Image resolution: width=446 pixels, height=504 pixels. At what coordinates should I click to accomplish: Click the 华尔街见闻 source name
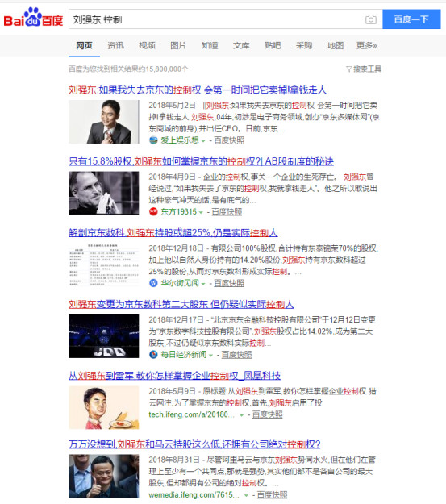tap(180, 283)
